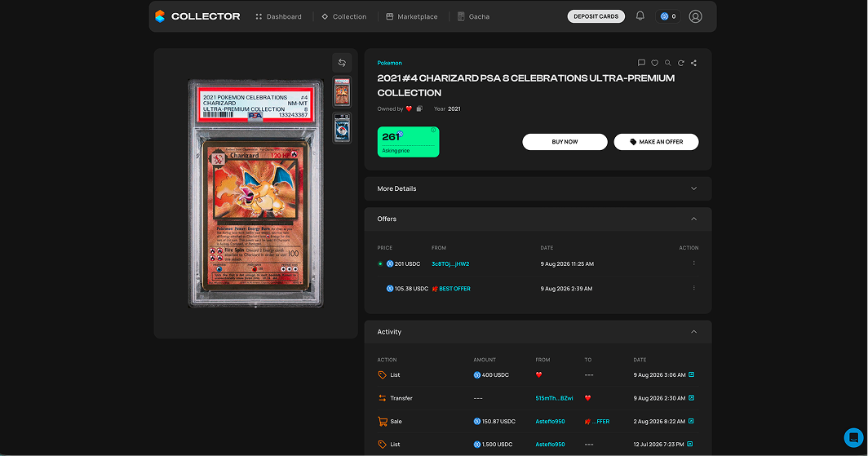
Task: Click the main Charizard card image
Action: tap(255, 193)
